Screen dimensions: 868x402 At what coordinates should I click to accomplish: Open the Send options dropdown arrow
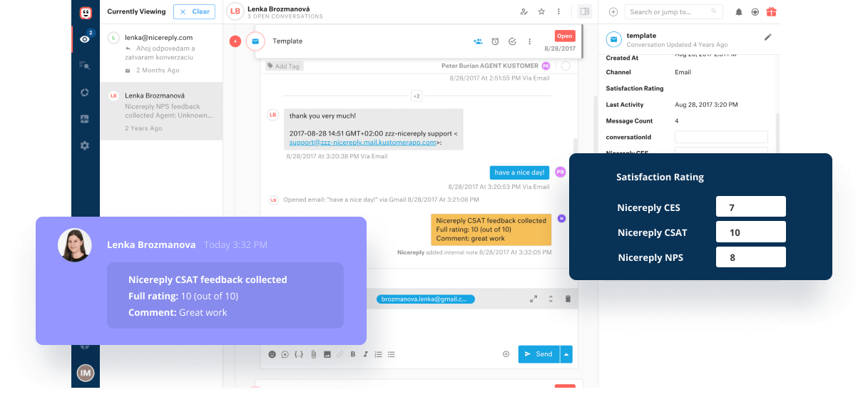point(566,354)
